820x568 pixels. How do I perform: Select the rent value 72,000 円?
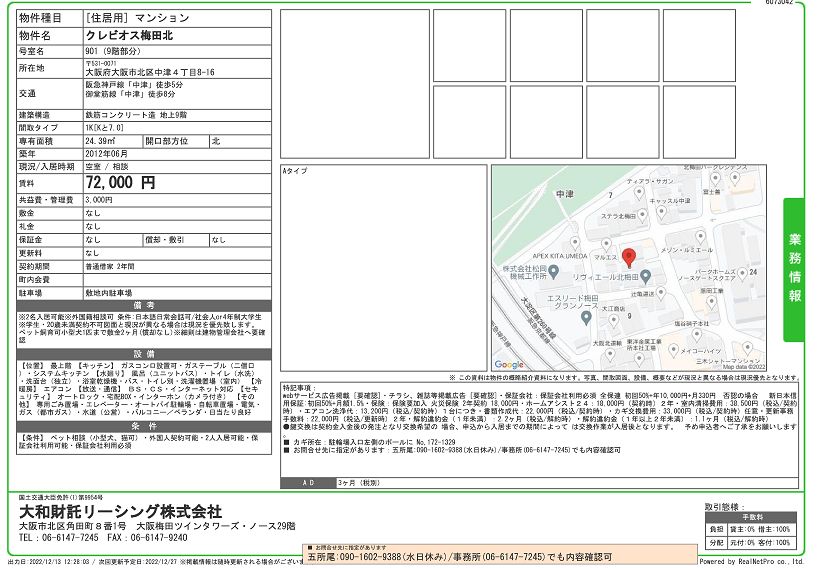(x=120, y=183)
